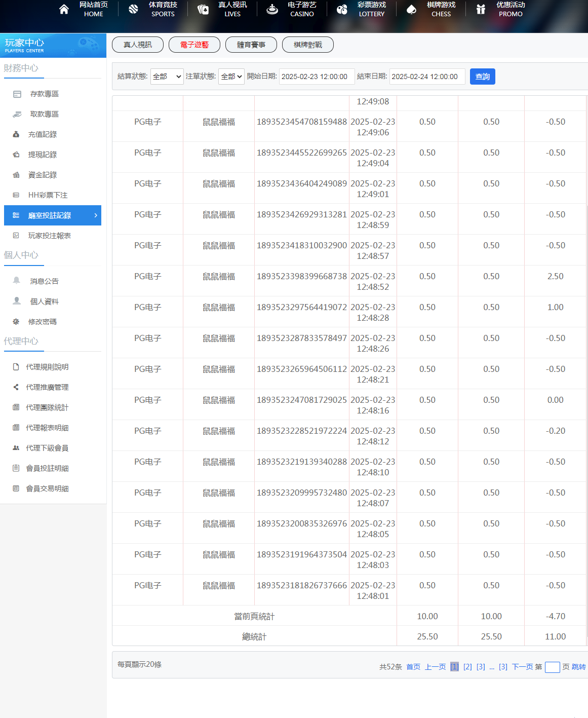This screenshot has height=718, width=588.
Task: Click the playing cards icon for LIVES
Action: 203,9
